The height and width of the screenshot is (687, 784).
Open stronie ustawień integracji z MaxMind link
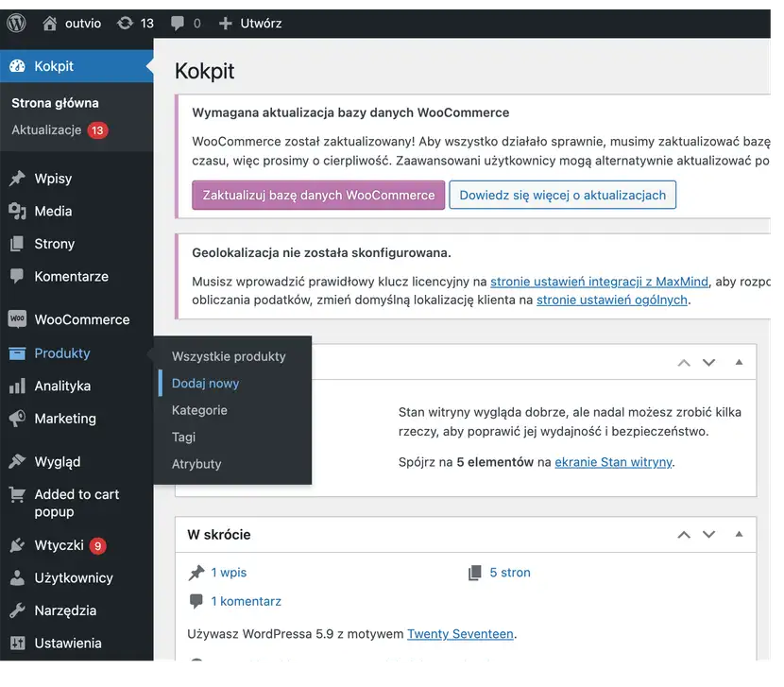599,282
